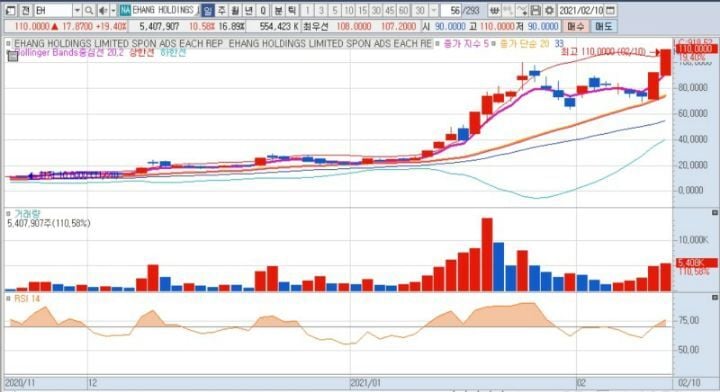Click the 최우선 best quote label

point(316,27)
